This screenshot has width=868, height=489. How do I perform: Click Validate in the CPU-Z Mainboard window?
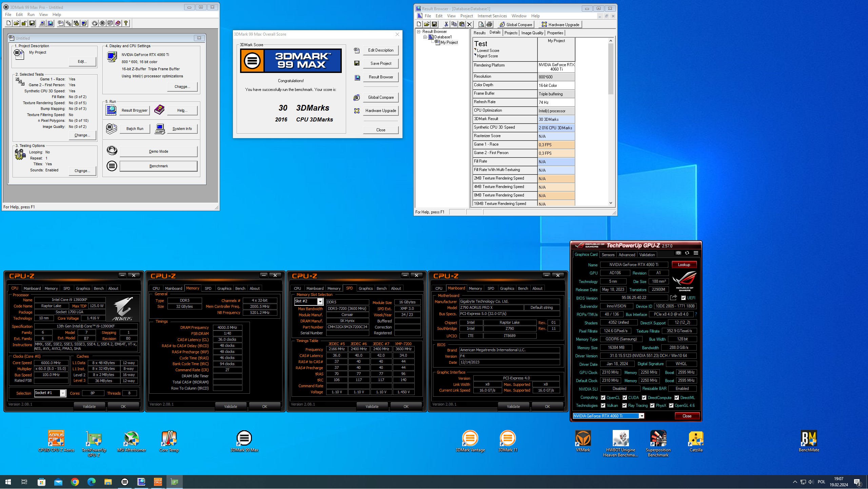click(x=513, y=407)
